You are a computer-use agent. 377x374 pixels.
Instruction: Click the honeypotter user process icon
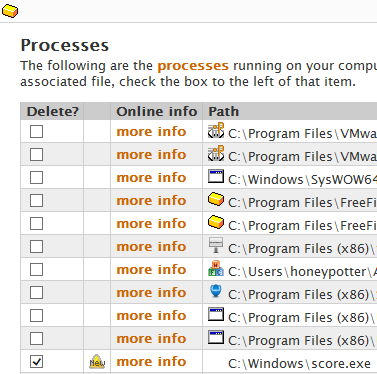tap(216, 269)
